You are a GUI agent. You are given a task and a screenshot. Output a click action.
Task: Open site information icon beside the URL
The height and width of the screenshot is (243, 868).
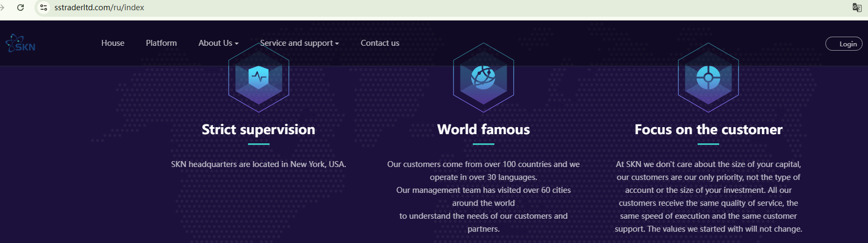[44, 8]
